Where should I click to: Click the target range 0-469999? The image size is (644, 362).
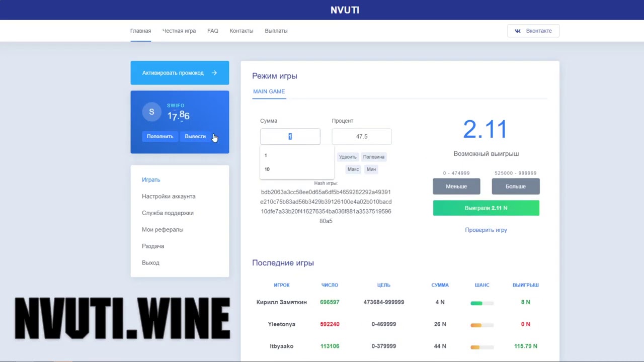pyautogui.click(x=384, y=324)
